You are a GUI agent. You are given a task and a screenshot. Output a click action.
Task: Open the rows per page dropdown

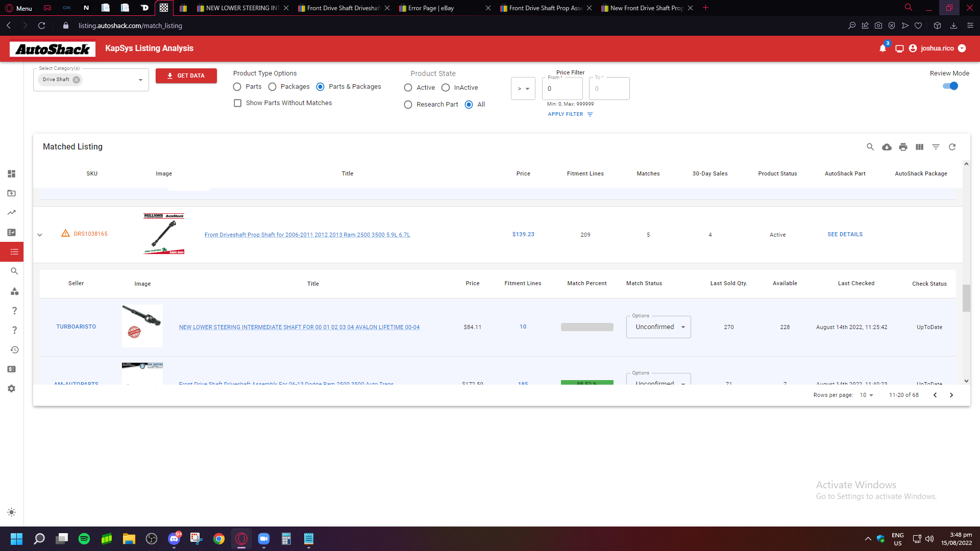tap(866, 395)
